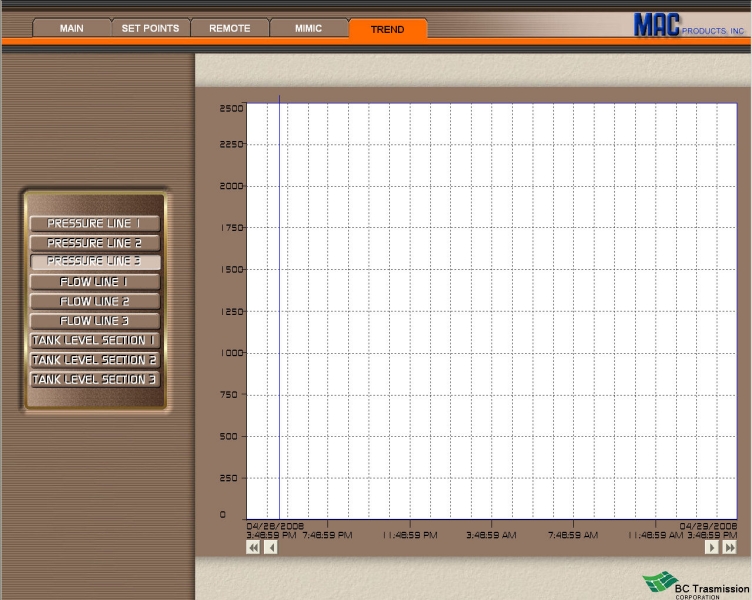Click the BC Transmission Corporation logo
Screen dimensions: 752x600
point(696,585)
